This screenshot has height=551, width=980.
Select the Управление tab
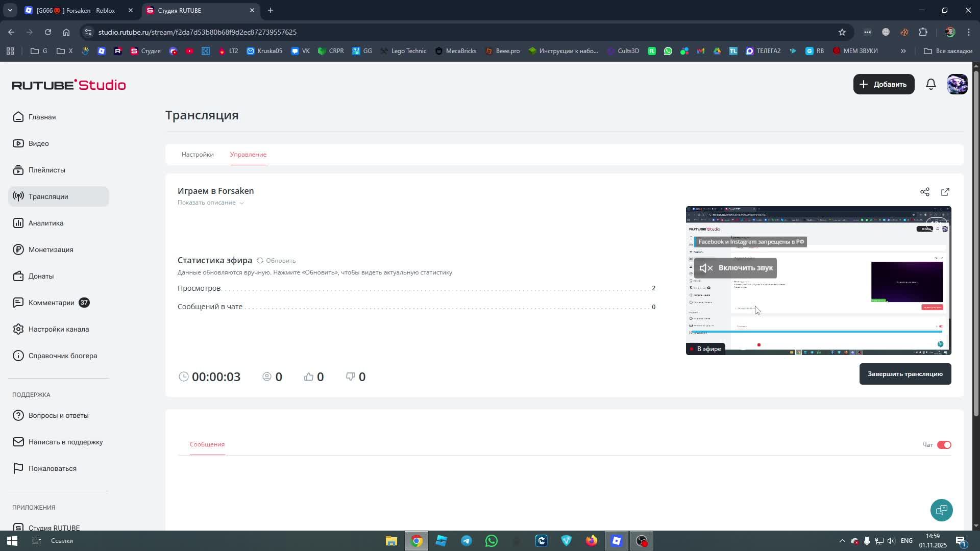pyautogui.click(x=248, y=155)
